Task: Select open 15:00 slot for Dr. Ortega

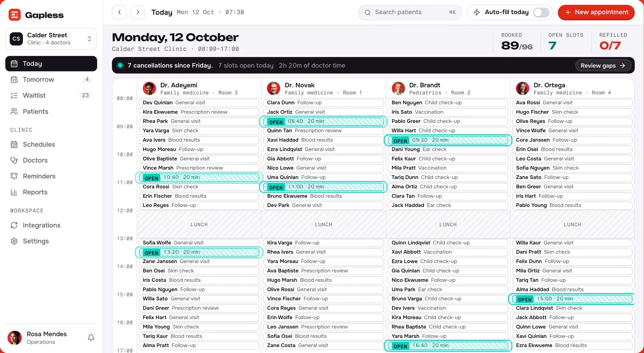Action: [x=572, y=299]
